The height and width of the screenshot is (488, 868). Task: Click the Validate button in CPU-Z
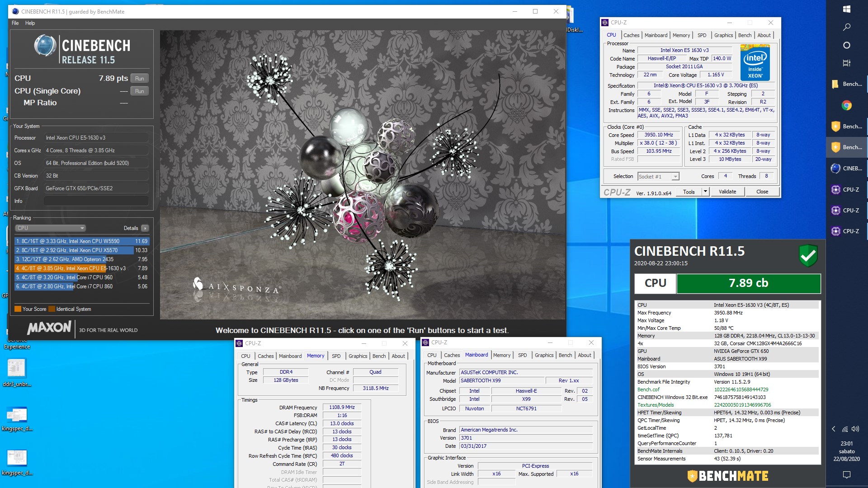tap(727, 192)
